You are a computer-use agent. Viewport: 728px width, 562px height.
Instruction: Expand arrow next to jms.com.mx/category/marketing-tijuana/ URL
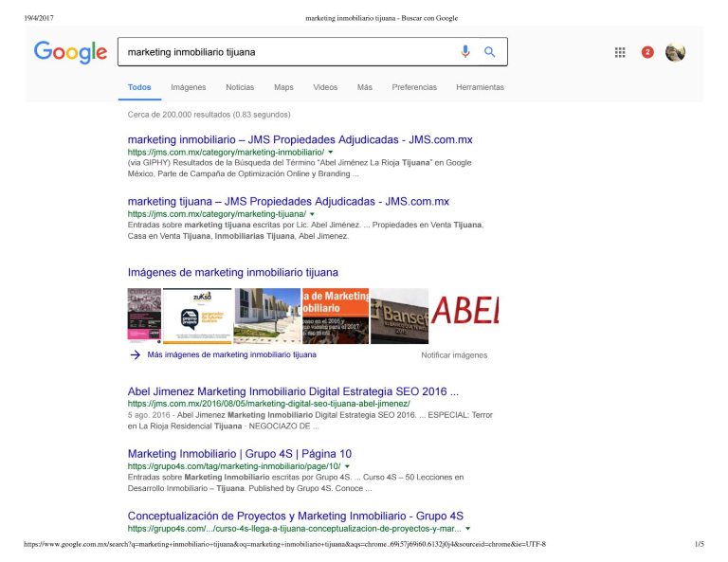coord(312,214)
